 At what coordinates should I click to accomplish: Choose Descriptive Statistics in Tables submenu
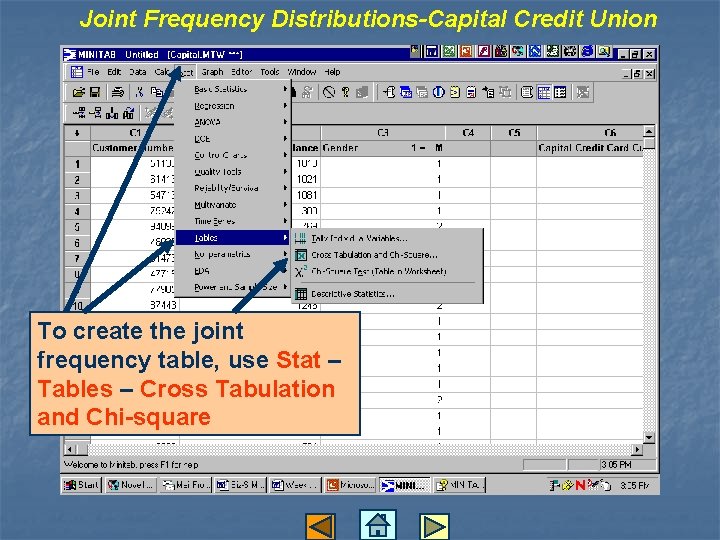tap(353, 294)
